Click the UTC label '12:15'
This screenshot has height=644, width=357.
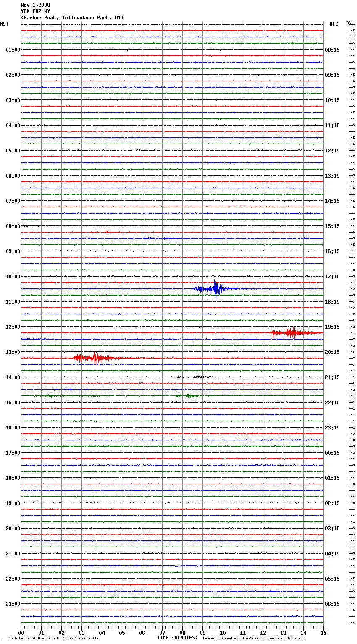[332, 151]
